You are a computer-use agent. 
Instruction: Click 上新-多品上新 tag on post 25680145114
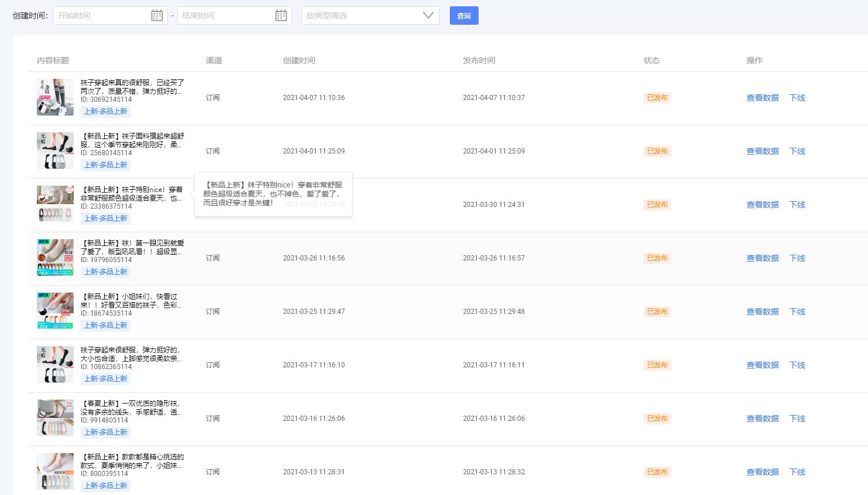point(106,165)
